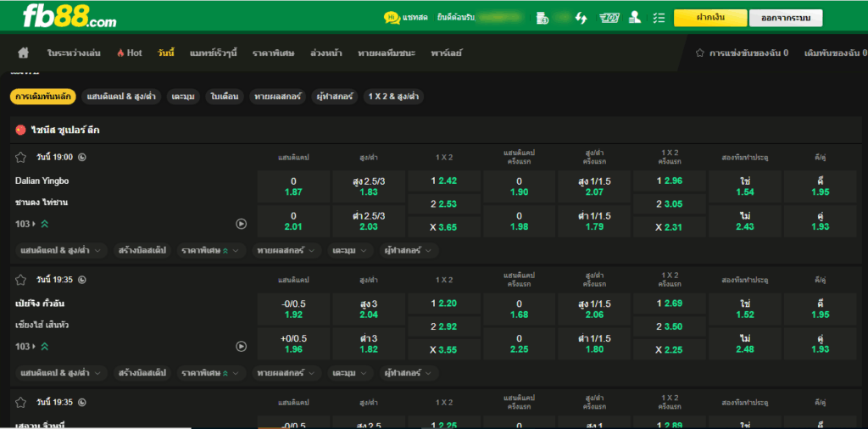The width and height of the screenshot is (868, 429).
Task: Expand ทายผลสกอร์ under second match
Action: click(287, 373)
